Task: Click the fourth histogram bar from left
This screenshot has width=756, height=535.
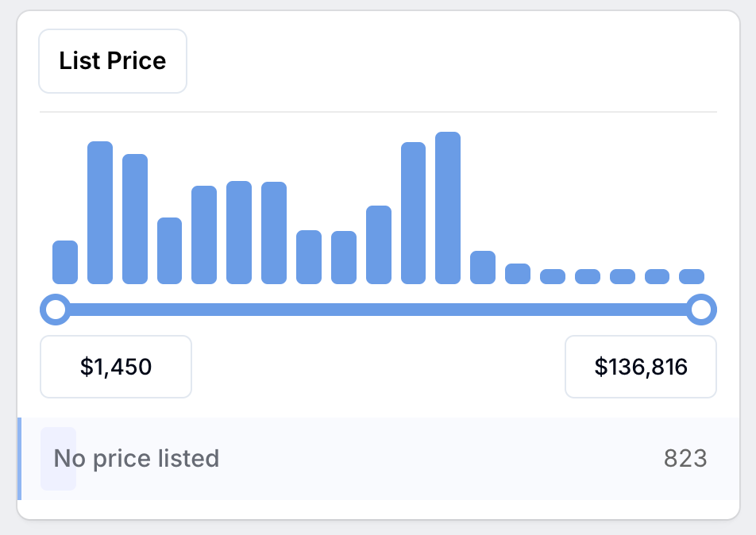Action: [170, 251]
